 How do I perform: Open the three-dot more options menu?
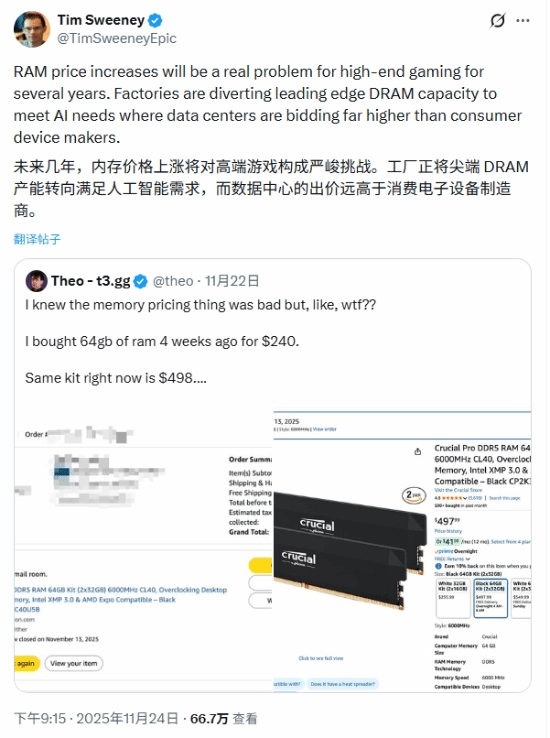[x=523, y=21]
